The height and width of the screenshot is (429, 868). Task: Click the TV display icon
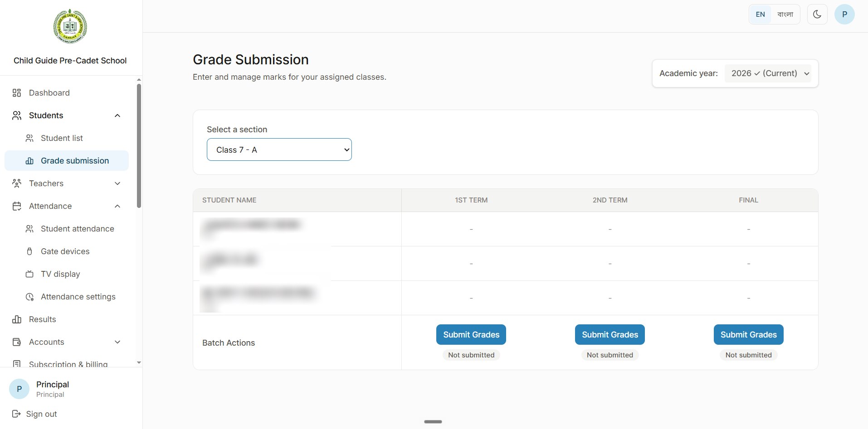point(29,274)
